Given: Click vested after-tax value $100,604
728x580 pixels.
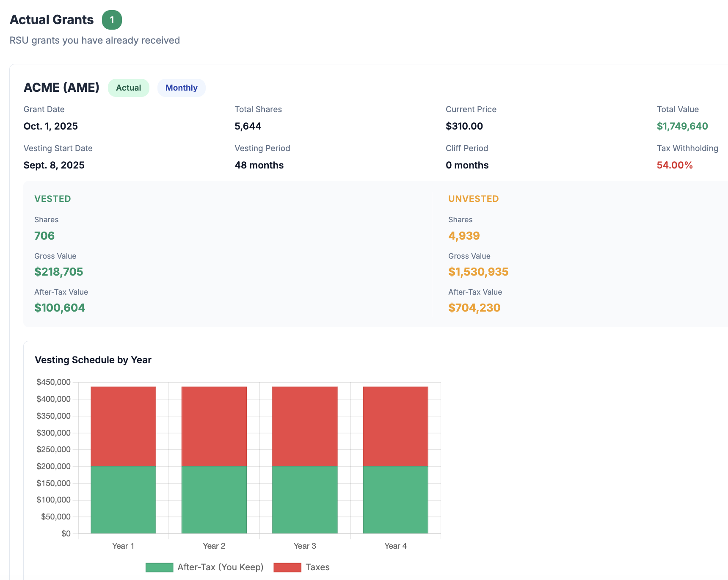Looking at the screenshot, I should (x=60, y=308).
